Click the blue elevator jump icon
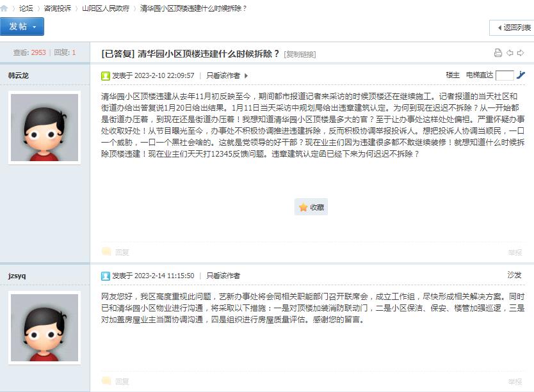This screenshot has width=534, height=392. click(521, 75)
